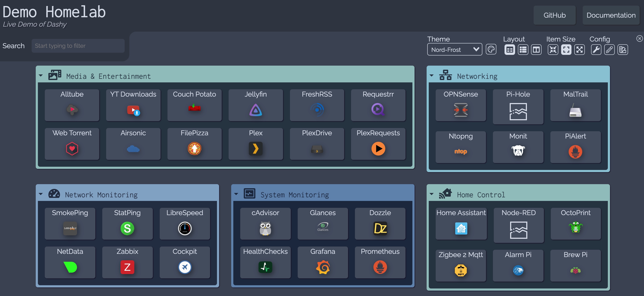644x296 pixels.
Task: Collapse the Networking section
Action: (432, 76)
